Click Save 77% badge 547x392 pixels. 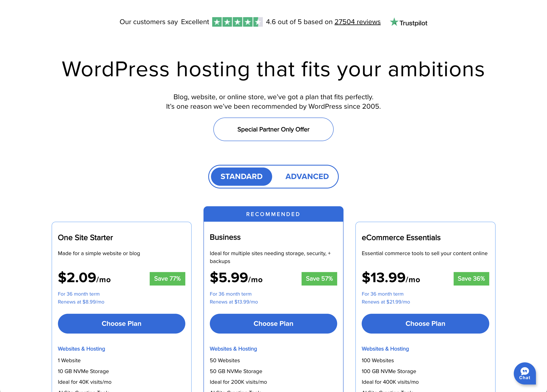pyautogui.click(x=167, y=279)
